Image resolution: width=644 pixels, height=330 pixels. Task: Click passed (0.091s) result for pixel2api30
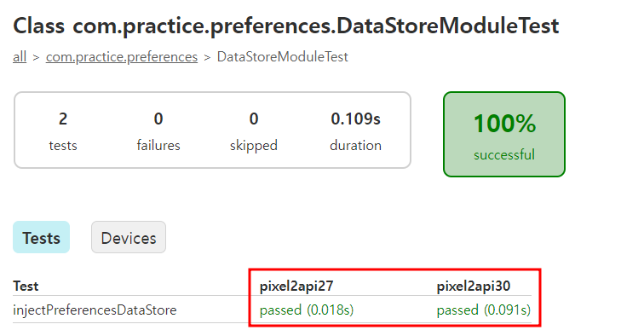[484, 310]
